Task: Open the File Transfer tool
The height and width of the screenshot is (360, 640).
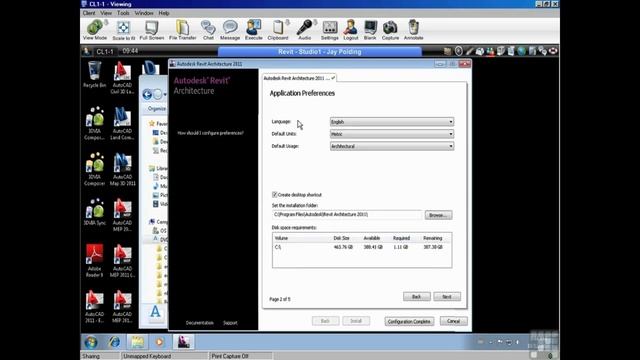Action: [x=182, y=30]
